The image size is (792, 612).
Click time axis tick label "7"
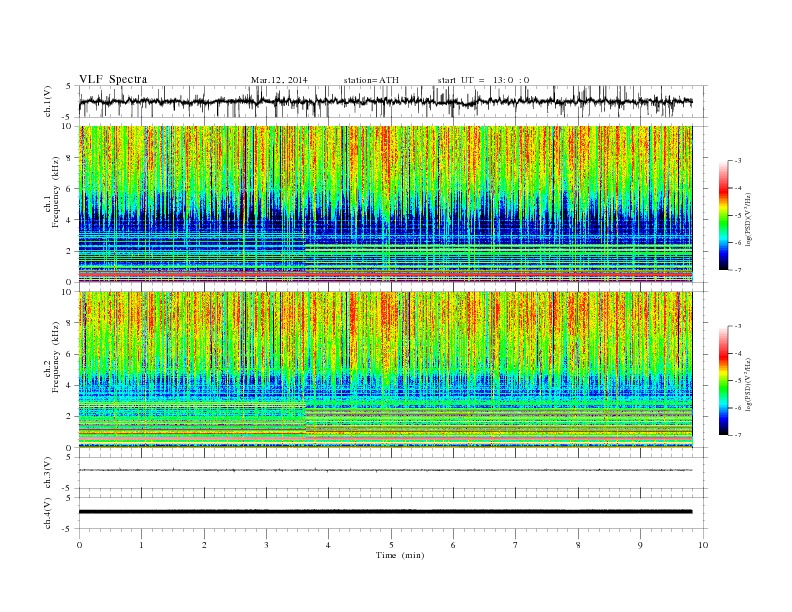[x=516, y=545]
